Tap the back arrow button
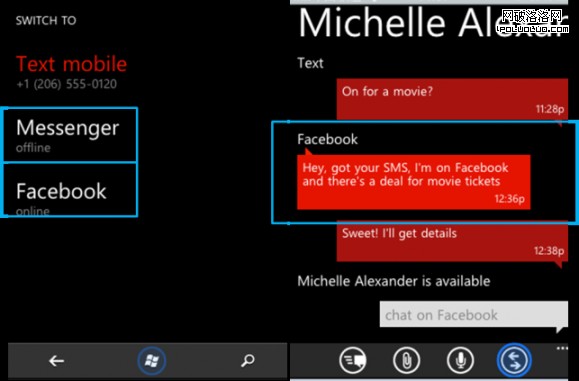The image size is (579, 381). [x=56, y=361]
